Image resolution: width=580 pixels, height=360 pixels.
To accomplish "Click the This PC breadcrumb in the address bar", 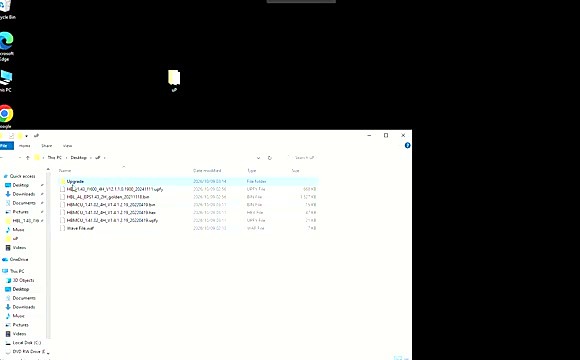I will pos(54,158).
